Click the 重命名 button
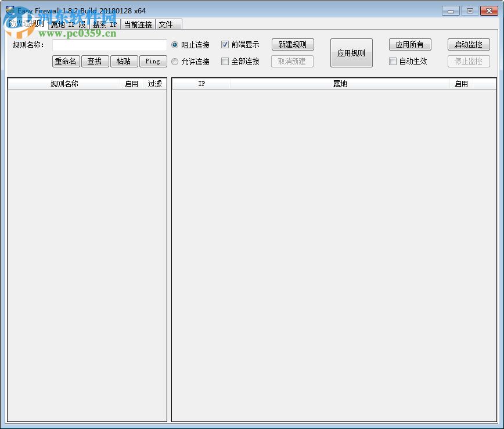 [x=66, y=61]
